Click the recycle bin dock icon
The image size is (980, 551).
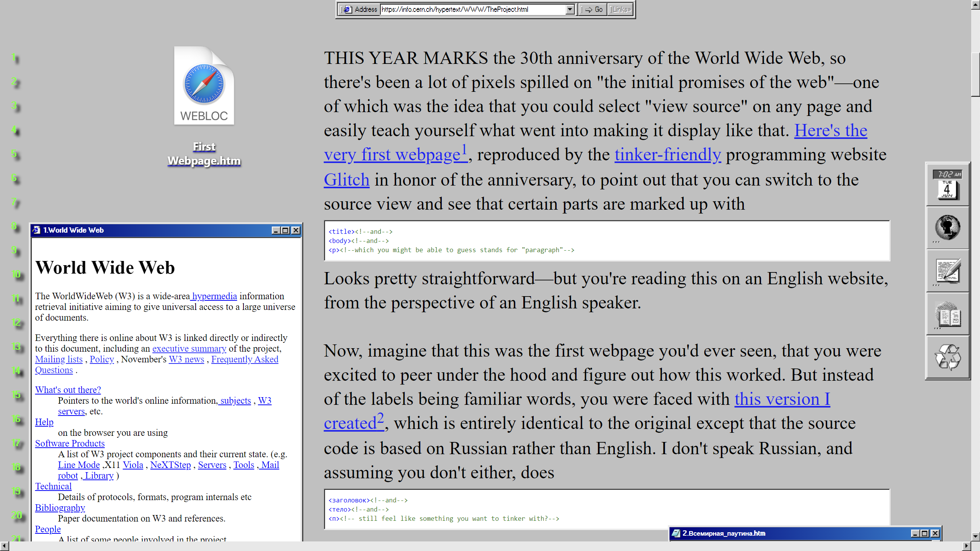coord(947,357)
